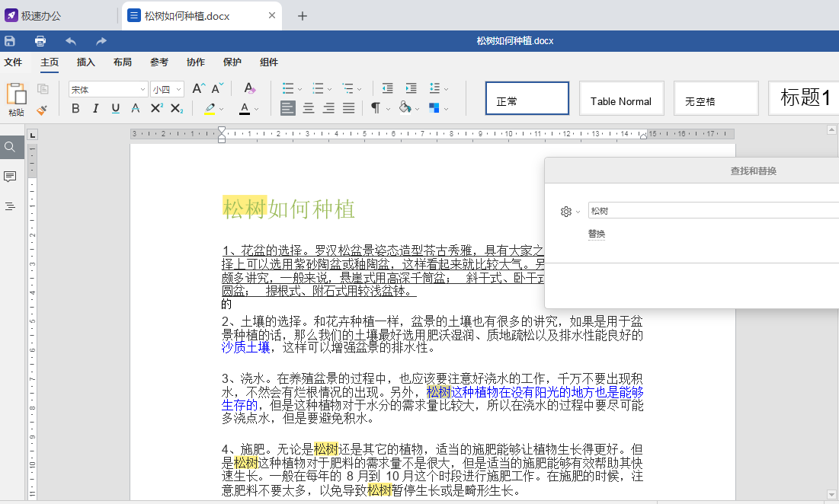Click the 替换 link in the find dialog
The width and height of the screenshot is (839, 504).
(x=597, y=234)
